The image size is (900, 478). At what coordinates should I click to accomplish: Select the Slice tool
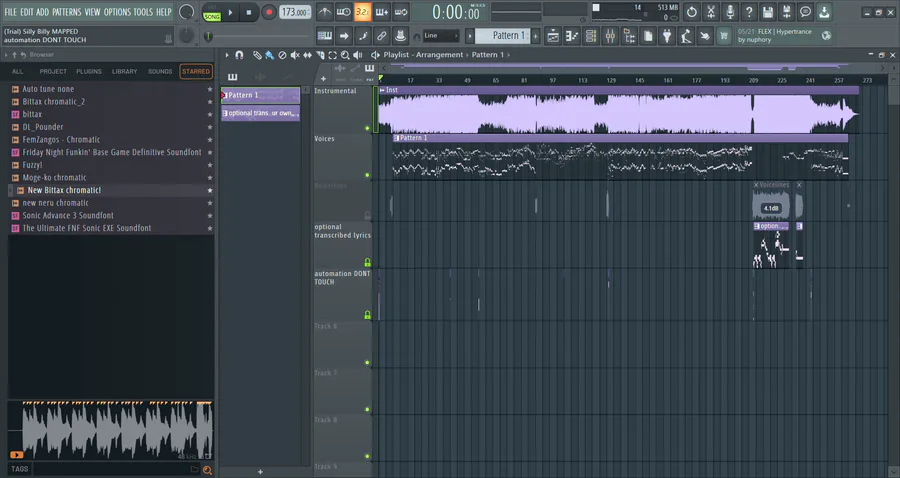point(320,55)
